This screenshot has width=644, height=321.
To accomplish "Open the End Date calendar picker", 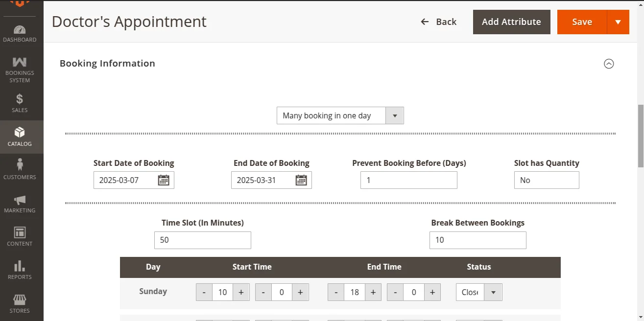I will (302, 180).
